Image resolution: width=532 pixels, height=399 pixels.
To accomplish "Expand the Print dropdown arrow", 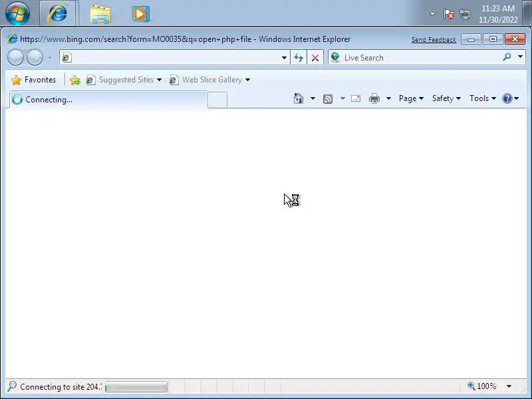I will point(388,98).
